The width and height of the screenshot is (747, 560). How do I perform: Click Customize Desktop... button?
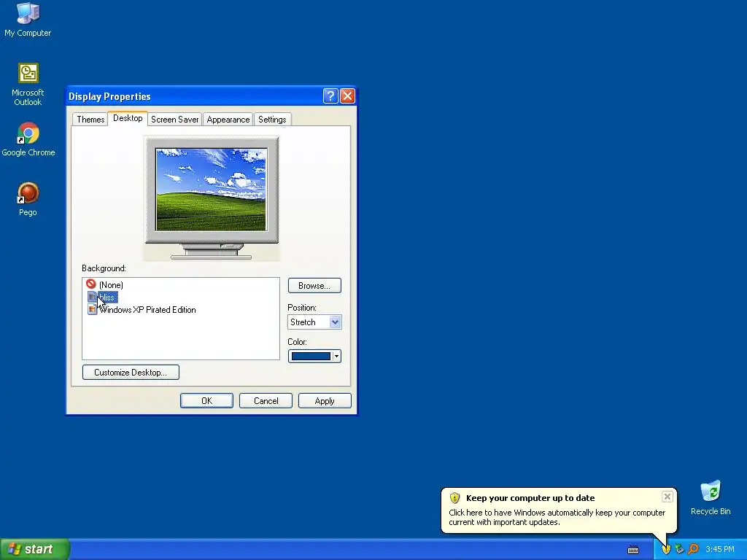point(131,373)
